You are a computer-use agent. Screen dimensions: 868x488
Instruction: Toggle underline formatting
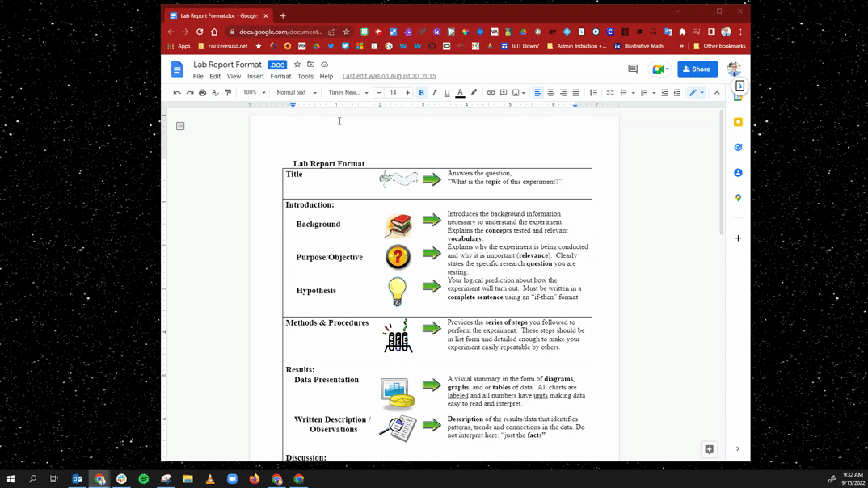(x=447, y=92)
